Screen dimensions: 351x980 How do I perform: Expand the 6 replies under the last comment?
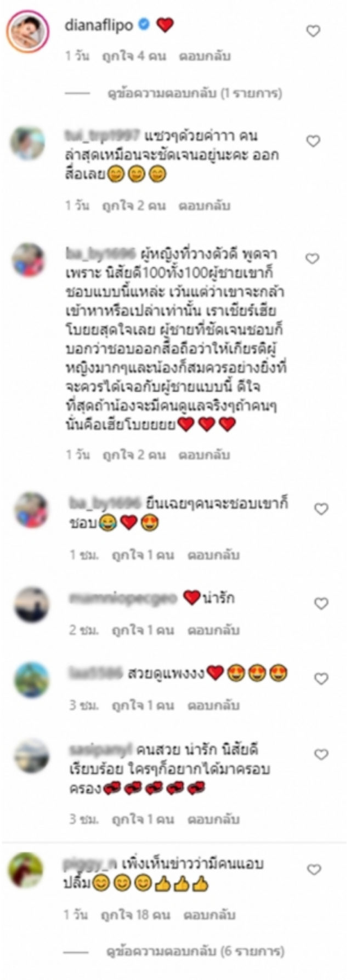[196, 951]
